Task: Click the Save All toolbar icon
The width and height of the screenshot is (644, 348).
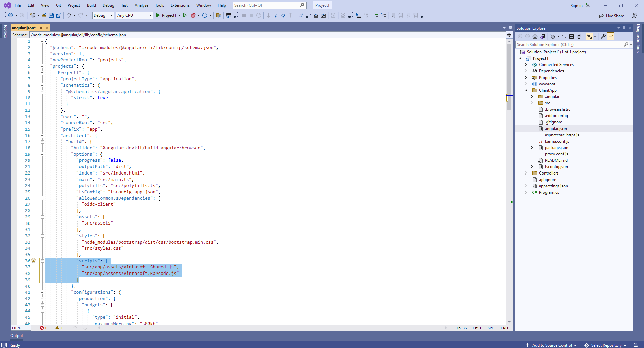Action: 59,15
